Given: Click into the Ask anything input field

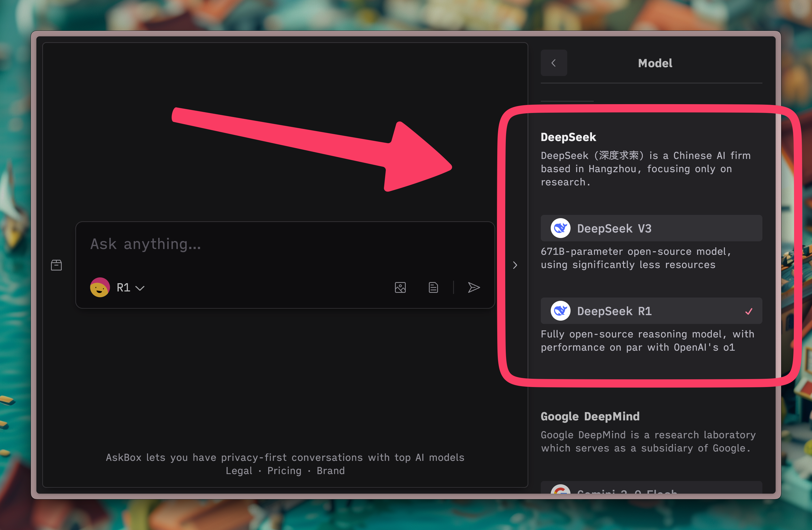Looking at the screenshot, I should 285,244.
